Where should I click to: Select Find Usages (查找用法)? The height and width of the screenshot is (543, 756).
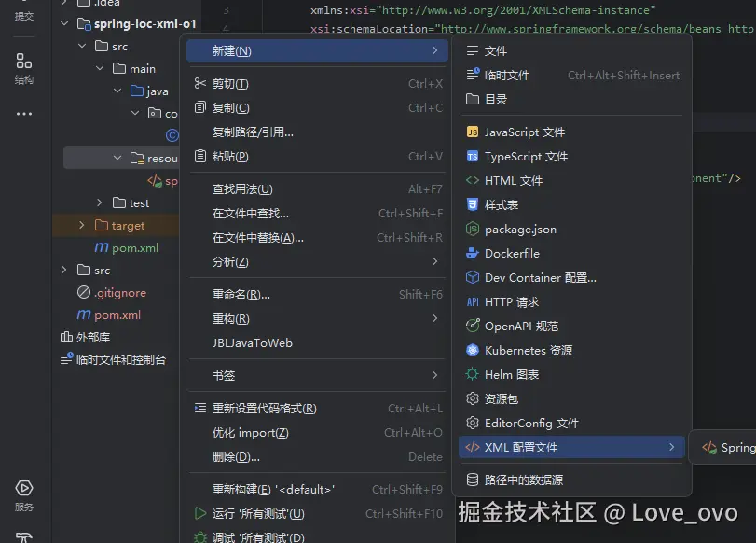coord(317,188)
